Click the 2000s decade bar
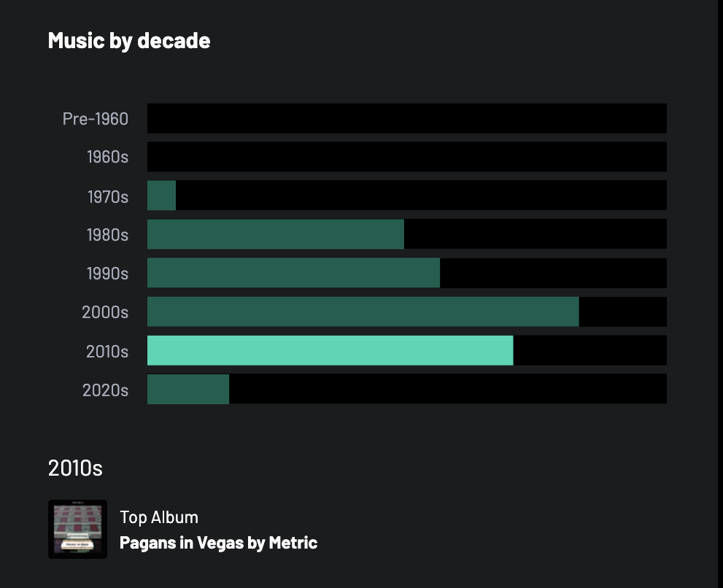This screenshot has width=723, height=588. pyautogui.click(x=363, y=312)
